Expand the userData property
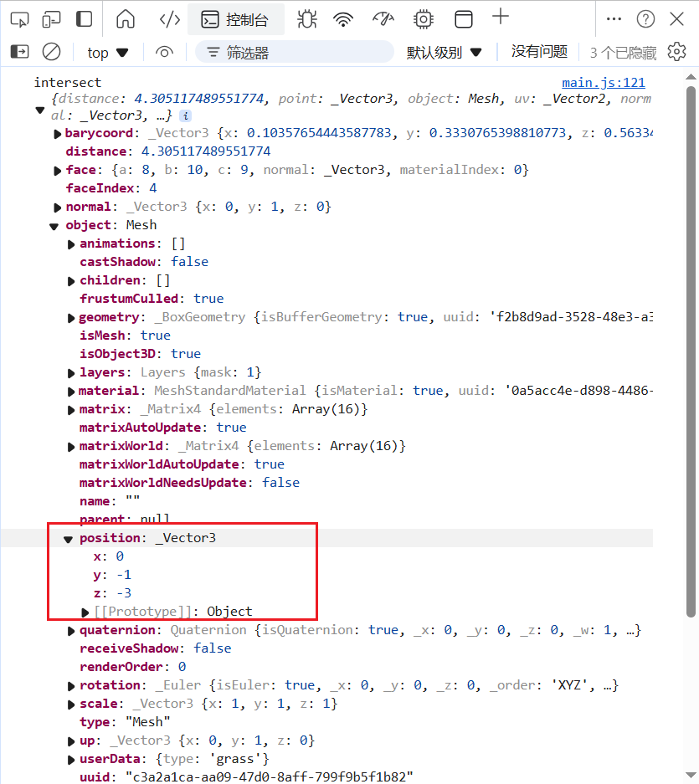Image resolution: width=699 pixels, height=784 pixels. (71, 761)
